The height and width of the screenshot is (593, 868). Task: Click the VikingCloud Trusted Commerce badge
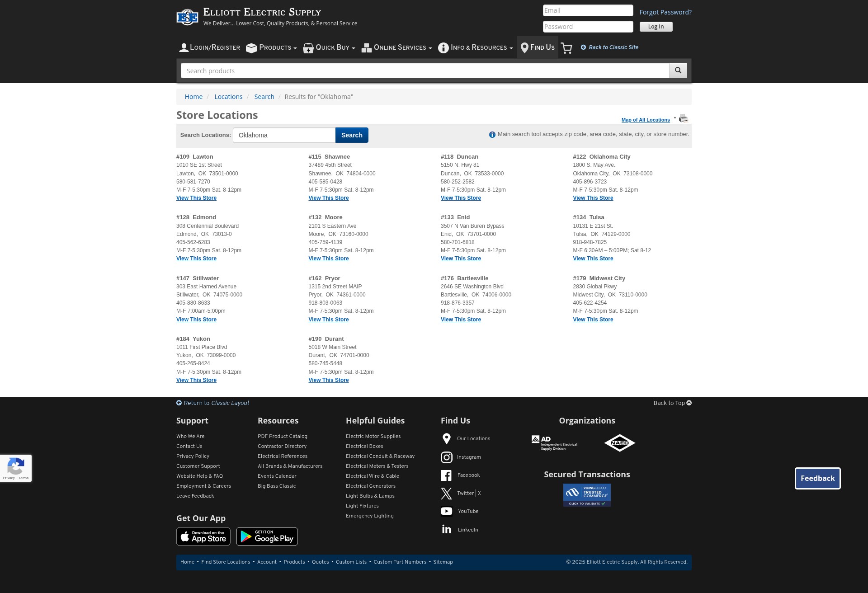[587, 495]
